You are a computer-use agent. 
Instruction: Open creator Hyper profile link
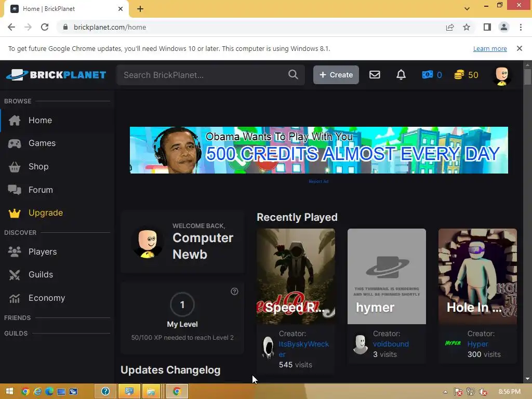click(478, 344)
